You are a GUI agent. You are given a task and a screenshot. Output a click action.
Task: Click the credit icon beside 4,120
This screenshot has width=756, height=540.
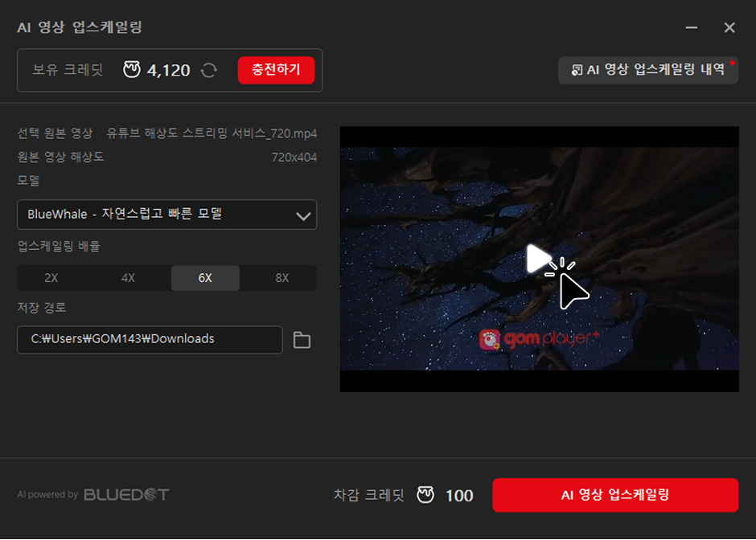[x=132, y=70]
